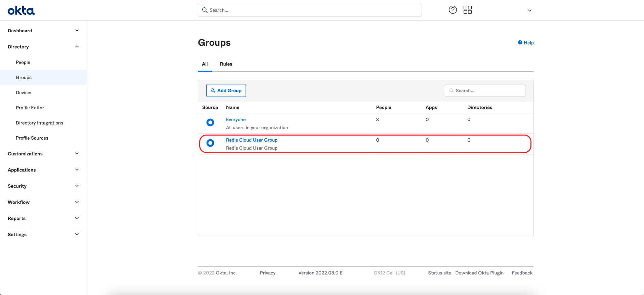The width and height of the screenshot is (644, 295).
Task: Click the magnifier icon in top search bar
Action: point(205,10)
